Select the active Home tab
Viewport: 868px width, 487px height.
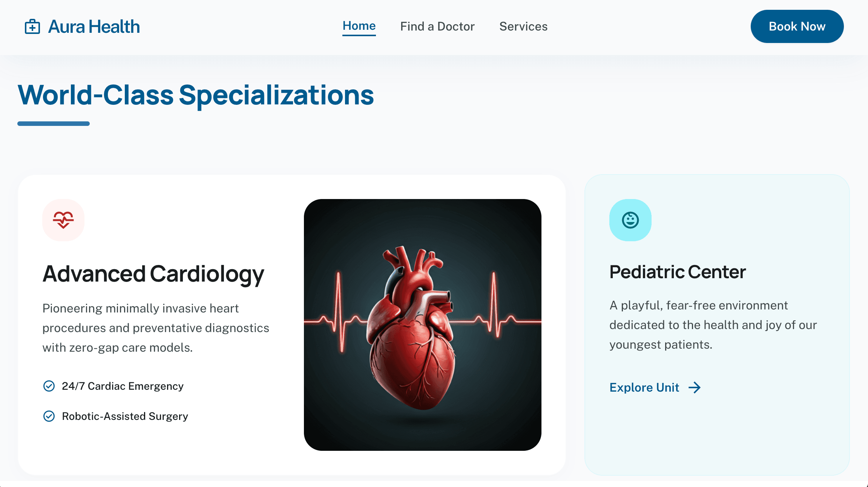tap(359, 26)
